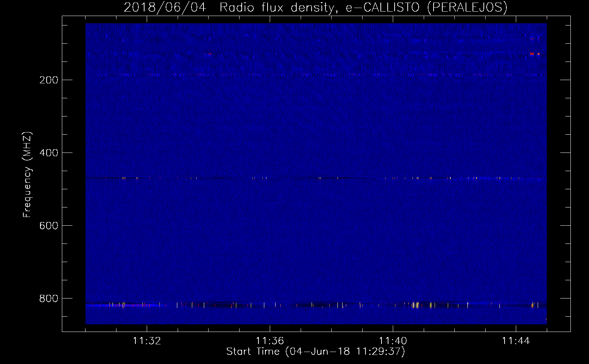589x364 pixels.
Task: Select the 'Frequency (MHZ)' y-axis label
Action: pos(27,174)
